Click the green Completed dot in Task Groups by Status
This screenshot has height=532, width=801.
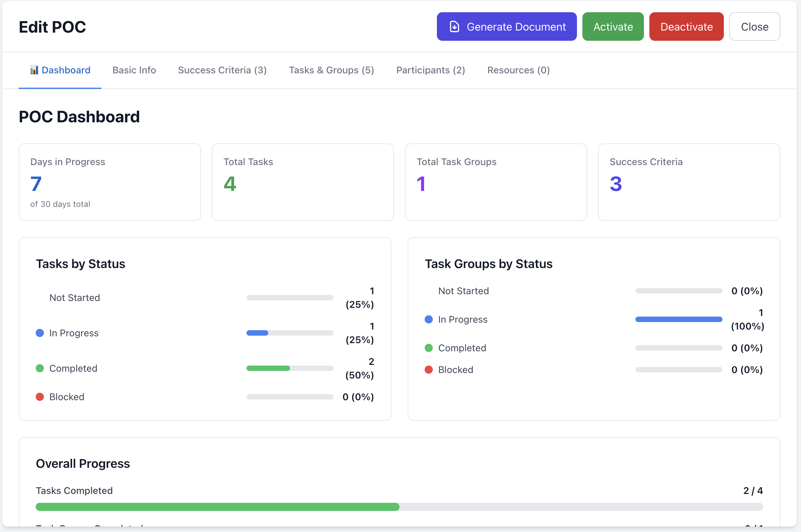(x=428, y=348)
